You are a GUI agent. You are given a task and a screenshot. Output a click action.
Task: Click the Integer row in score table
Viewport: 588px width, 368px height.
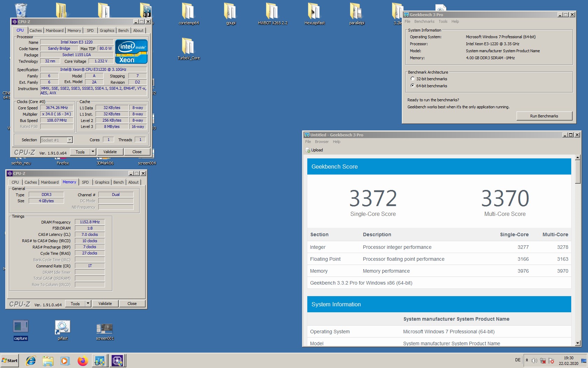point(439,247)
